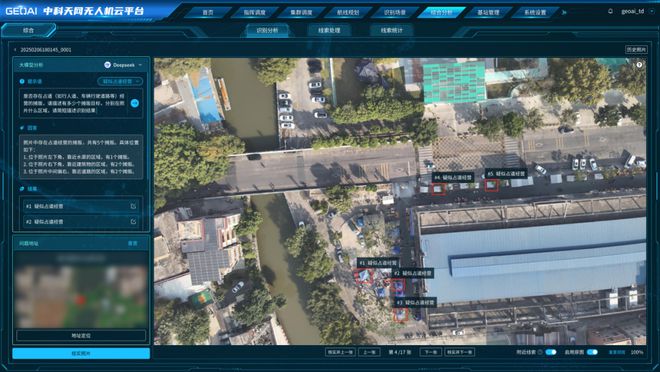Click the 查看 link in the address panel header
Screen dimensions: 660x372
point(133,243)
